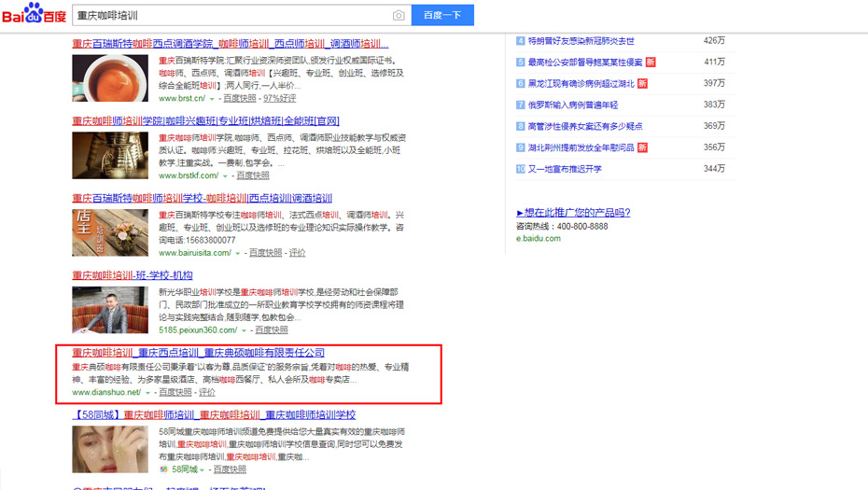The height and width of the screenshot is (490, 868).
Task: Open image search via camera icon
Action: (399, 16)
